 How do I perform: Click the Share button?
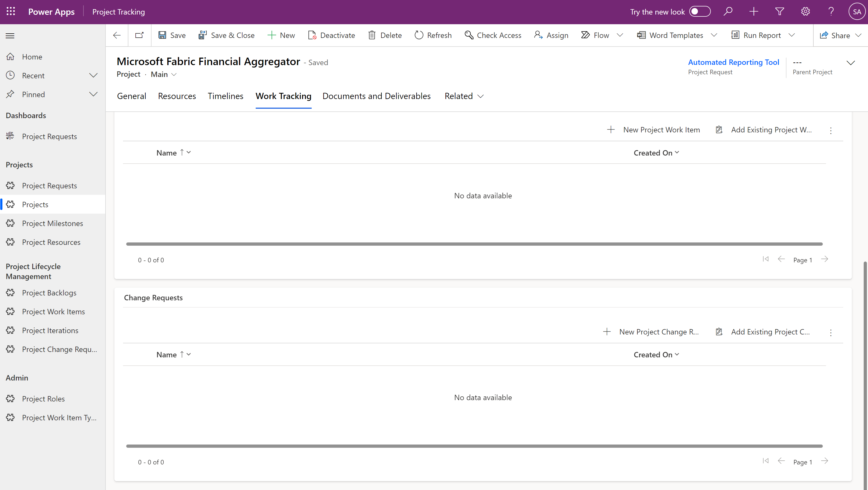[835, 35]
